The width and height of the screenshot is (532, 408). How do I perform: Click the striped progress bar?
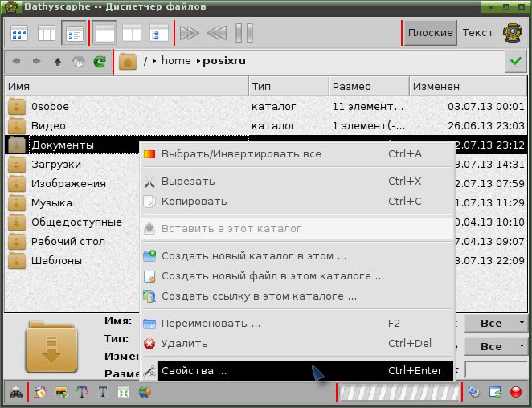[399, 393]
